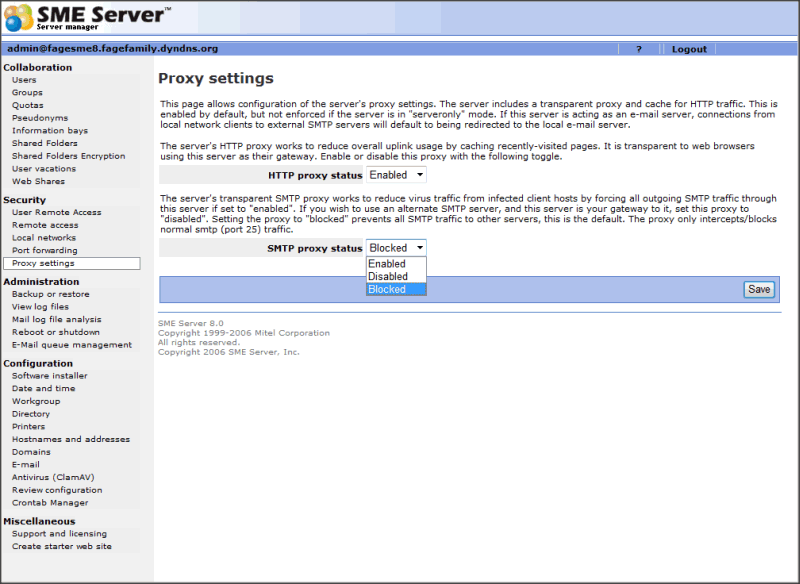
Task: Save the proxy settings
Action: (759, 289)
